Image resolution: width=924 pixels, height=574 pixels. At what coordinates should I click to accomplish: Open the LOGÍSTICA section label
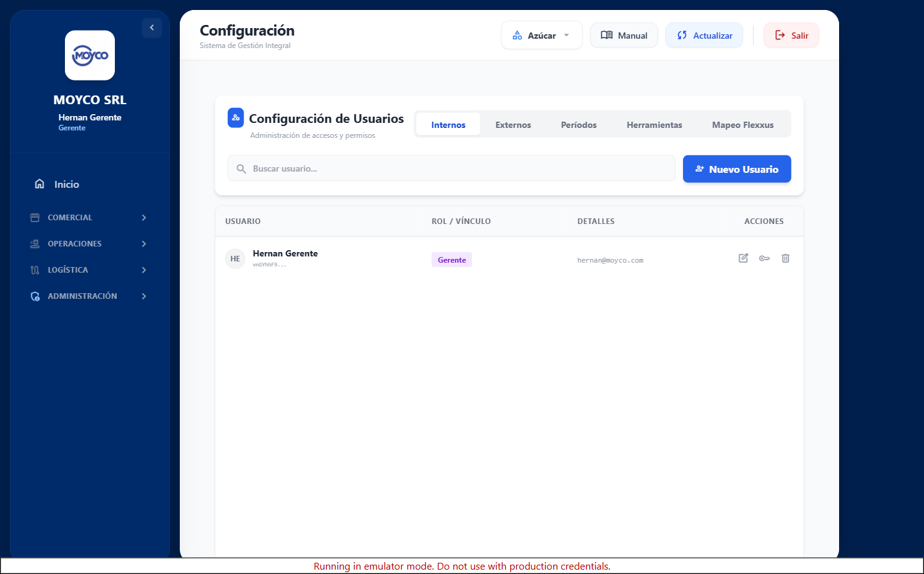[x=67, y=270]
